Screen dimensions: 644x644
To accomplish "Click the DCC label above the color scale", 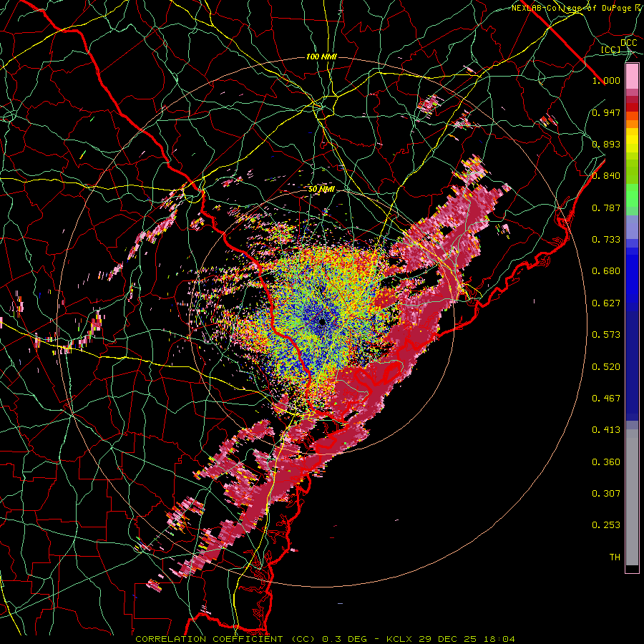I will coord(628,43).
